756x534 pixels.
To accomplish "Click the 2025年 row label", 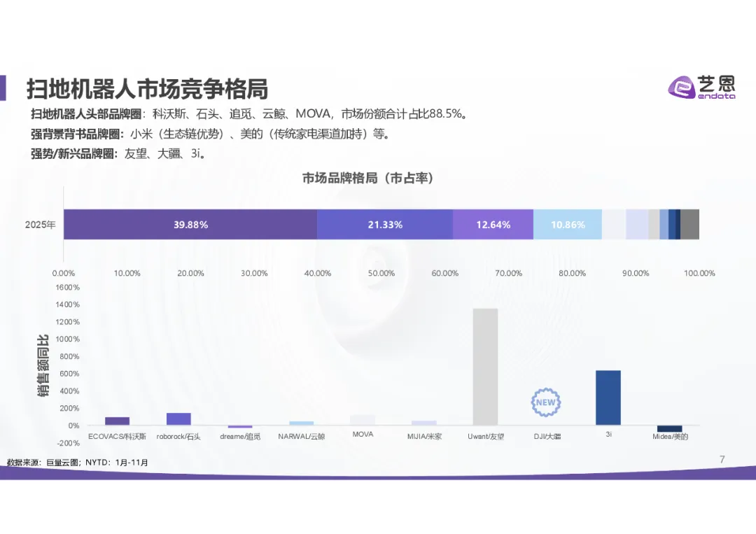I will pyautogui.click(x=41, y=225).
